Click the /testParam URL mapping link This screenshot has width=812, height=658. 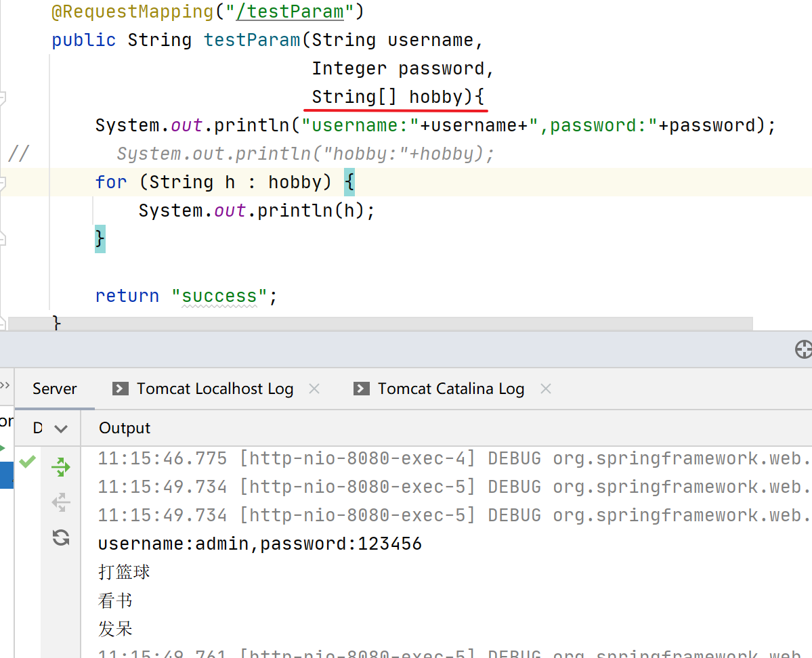(291, 12)
